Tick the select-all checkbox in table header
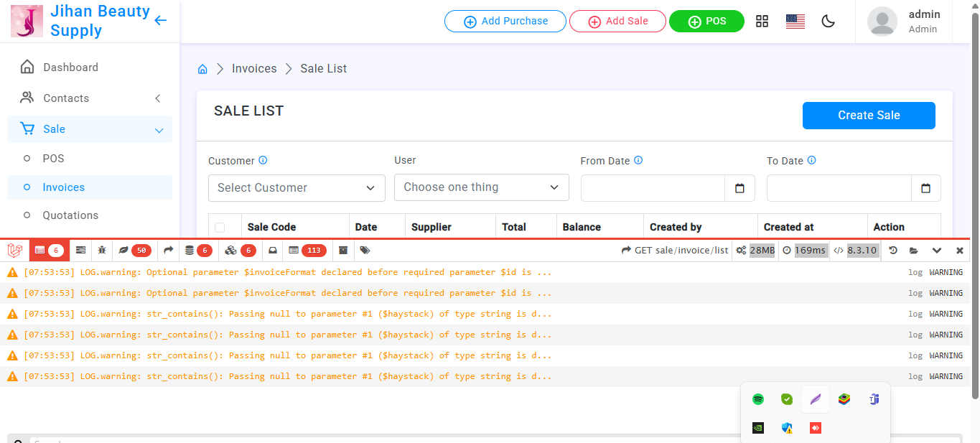The height and width of the screenshot is (443, 980). (x=220, y=228)
